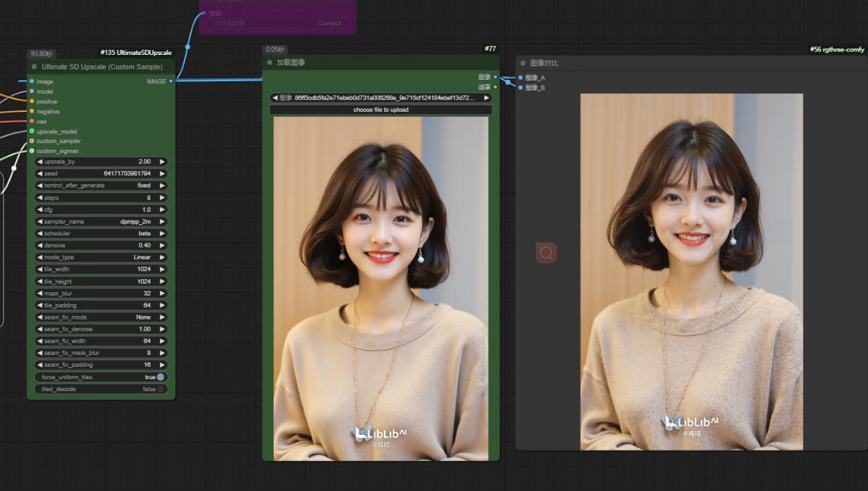Image resolution: width=868 pixels, height=491 pixels.
Task: Toggle force_uniform_tiles off
Action: click(161, 377)
